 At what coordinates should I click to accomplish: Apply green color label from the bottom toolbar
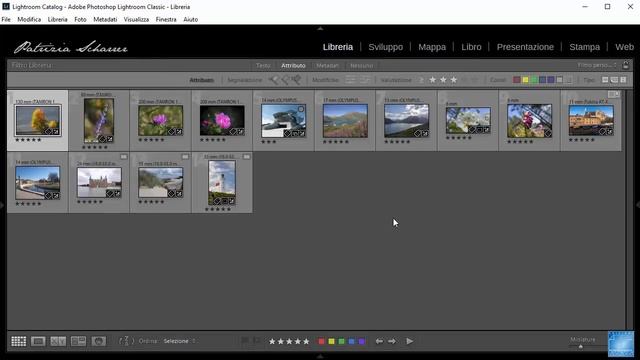(x=342, y=341)
